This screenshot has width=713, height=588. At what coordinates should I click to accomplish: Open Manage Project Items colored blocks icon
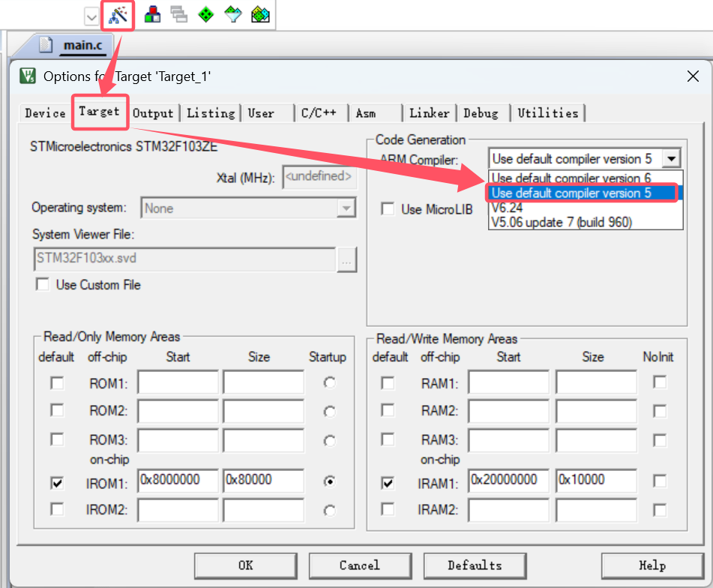152,14
